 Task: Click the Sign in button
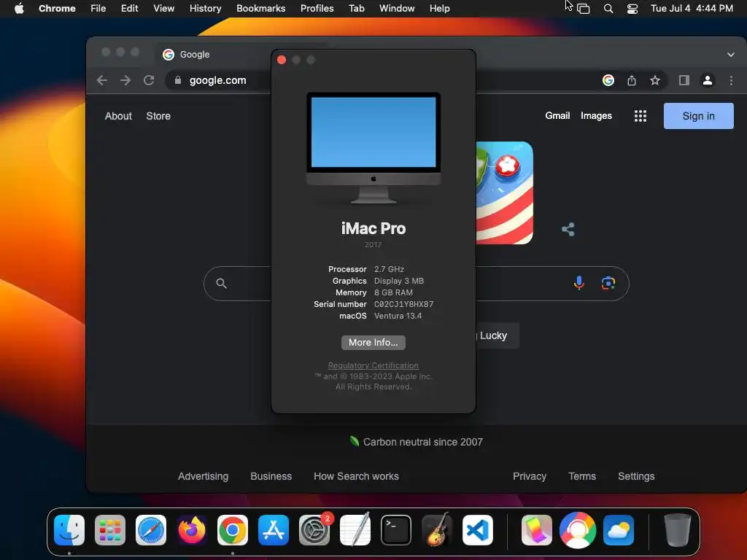click(x=698, y=116)
